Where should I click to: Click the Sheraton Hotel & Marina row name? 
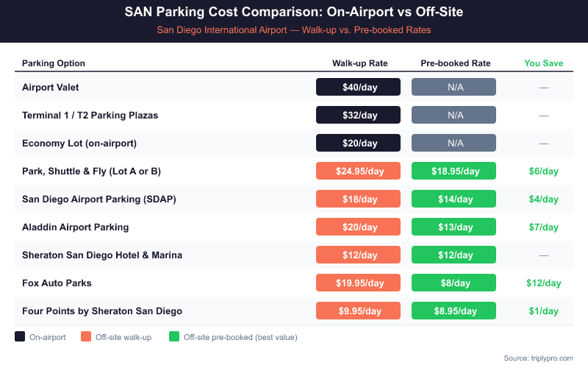pyautogui.click(x=102, y=255)
